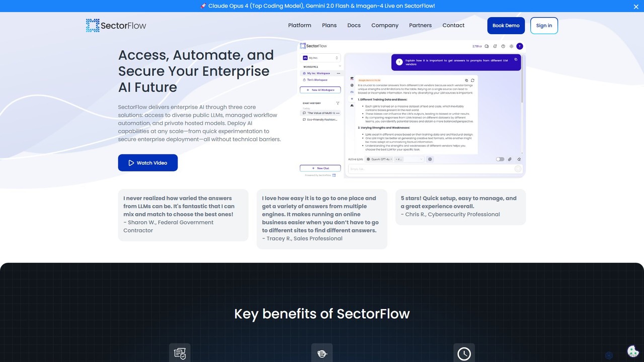Open the T user avatar in preview header
This screenshot has height=362, width=644.
click(x=520, y=46)
